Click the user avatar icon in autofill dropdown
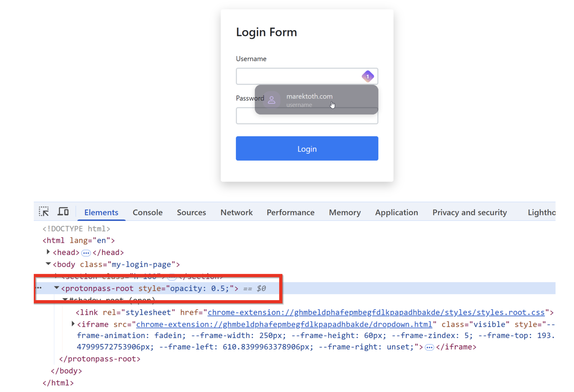Screen dimensions: 574x392 tap(271, 100)
